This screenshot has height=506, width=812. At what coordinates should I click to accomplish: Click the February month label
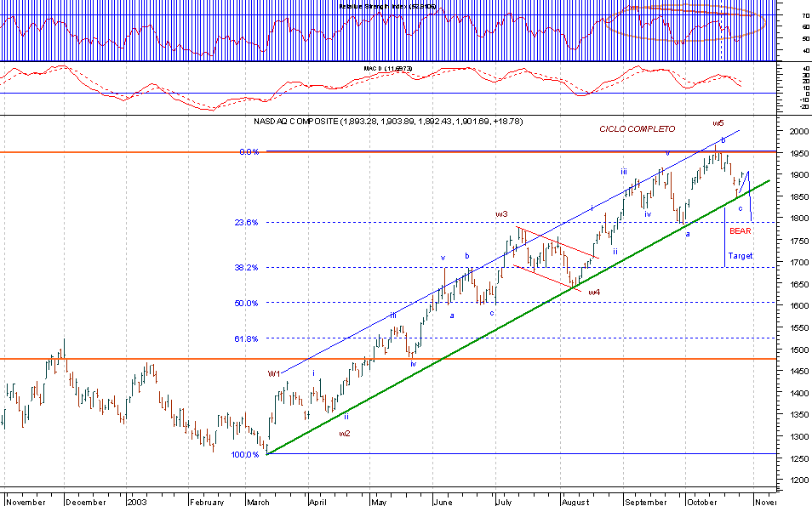click(x=207, y=502)
